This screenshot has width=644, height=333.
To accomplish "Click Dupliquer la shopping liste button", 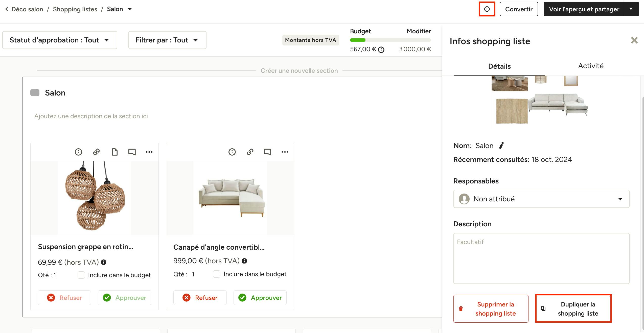I will pos(573,308).
